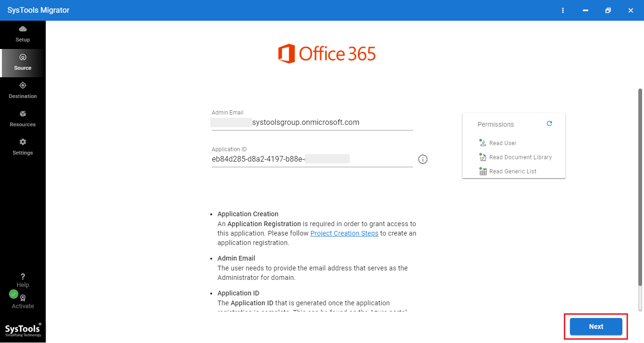Restore down the application window
644x343 pixels.
(608, 10)
